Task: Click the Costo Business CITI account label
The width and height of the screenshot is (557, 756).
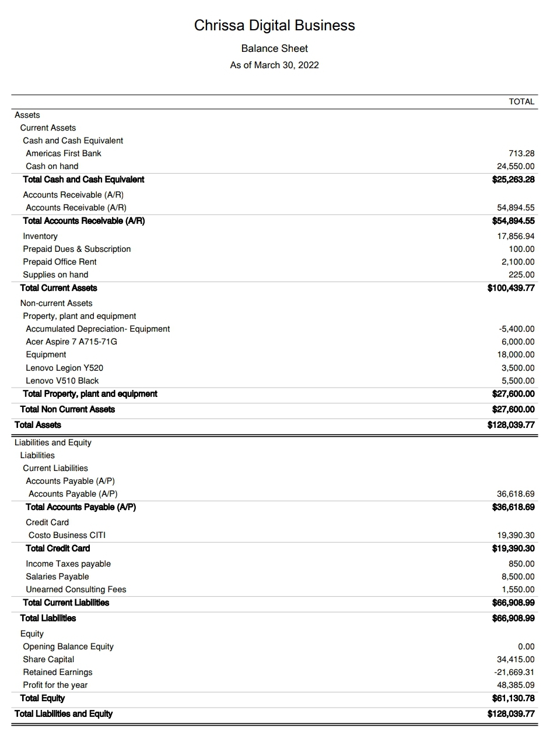Action: [x=67, y=535]
